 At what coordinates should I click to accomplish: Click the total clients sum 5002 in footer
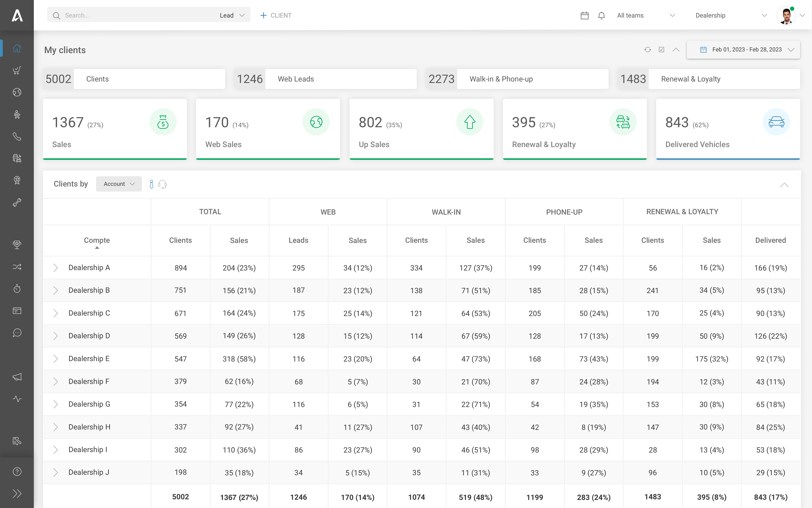coord(181,497)
